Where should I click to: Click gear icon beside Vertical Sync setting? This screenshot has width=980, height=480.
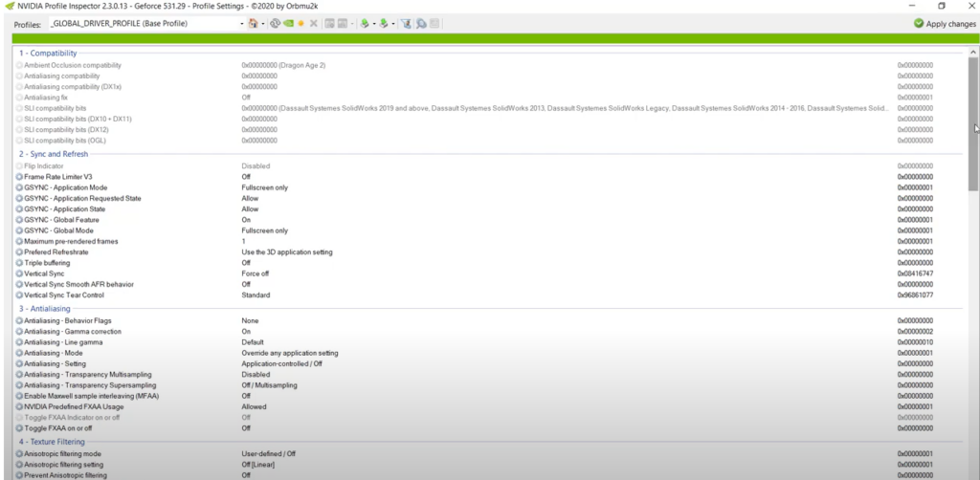[x=19, y=273]
